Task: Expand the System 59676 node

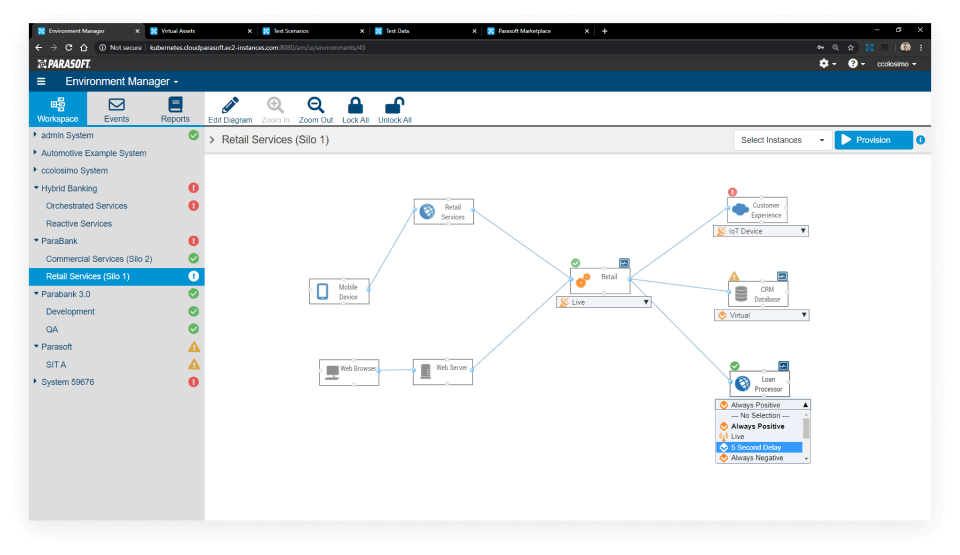Action: coord(35,382)
